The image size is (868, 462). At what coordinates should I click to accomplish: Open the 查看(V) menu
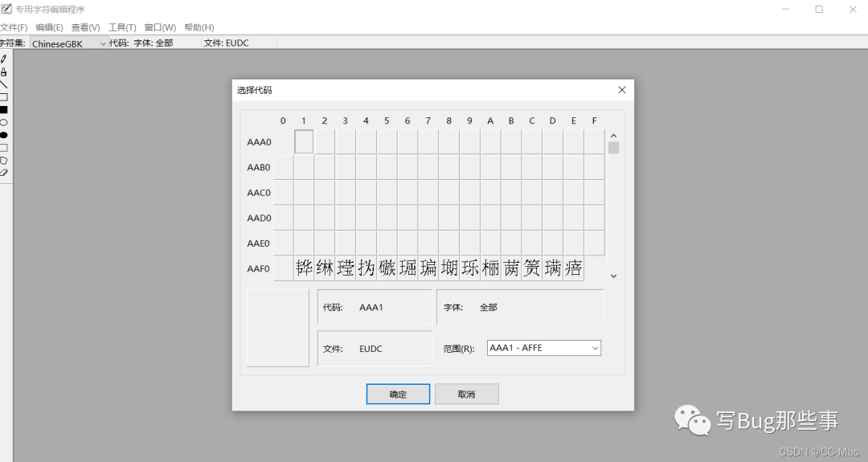click(86, 27)
